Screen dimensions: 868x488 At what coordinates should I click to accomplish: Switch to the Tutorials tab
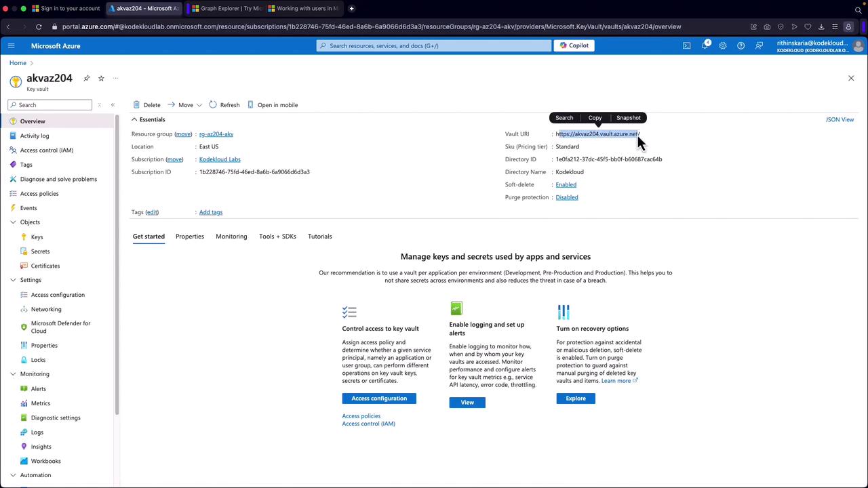click(320, 237)
